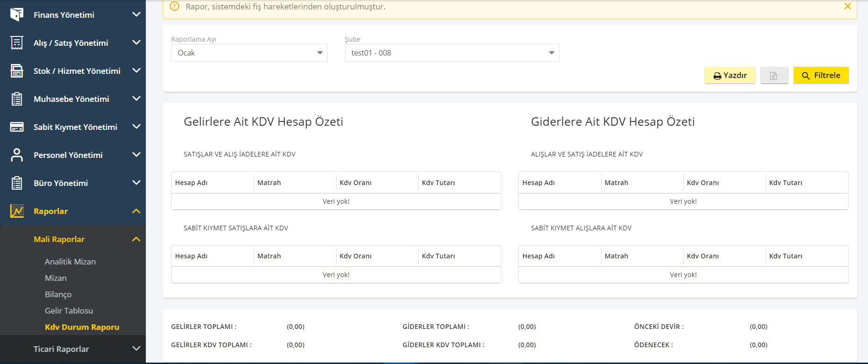This screenshot has height=364, width=868.
Task: Open the Gelir Tablosu report
Action: [69, 311]
